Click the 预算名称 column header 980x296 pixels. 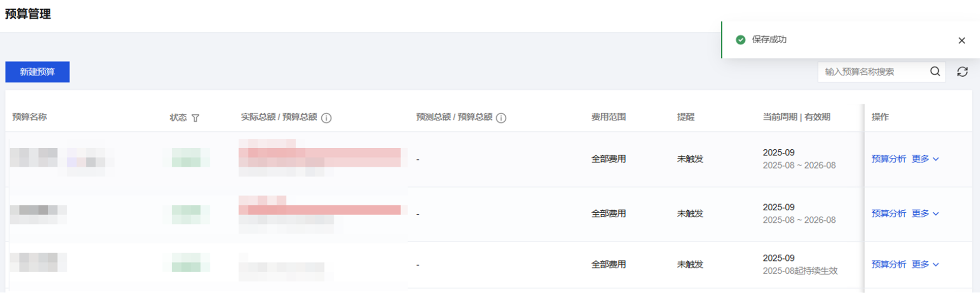29,117
